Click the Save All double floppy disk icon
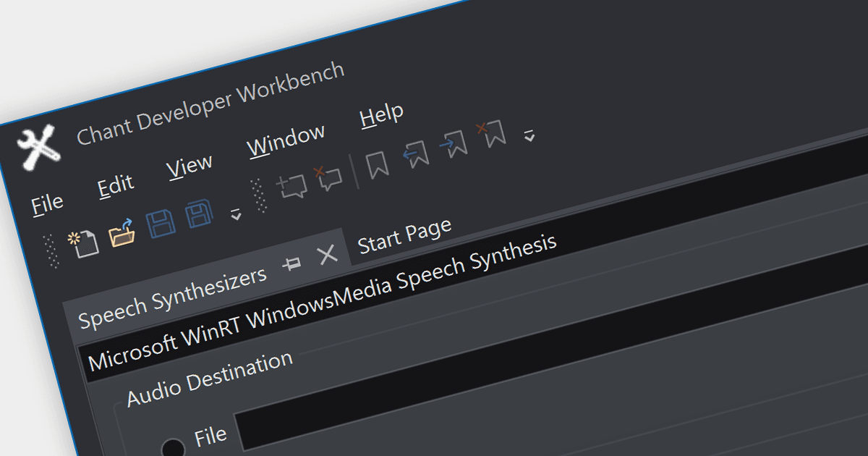Image resolution: width=868 pixels, height=456 pixels. point(199,215)
